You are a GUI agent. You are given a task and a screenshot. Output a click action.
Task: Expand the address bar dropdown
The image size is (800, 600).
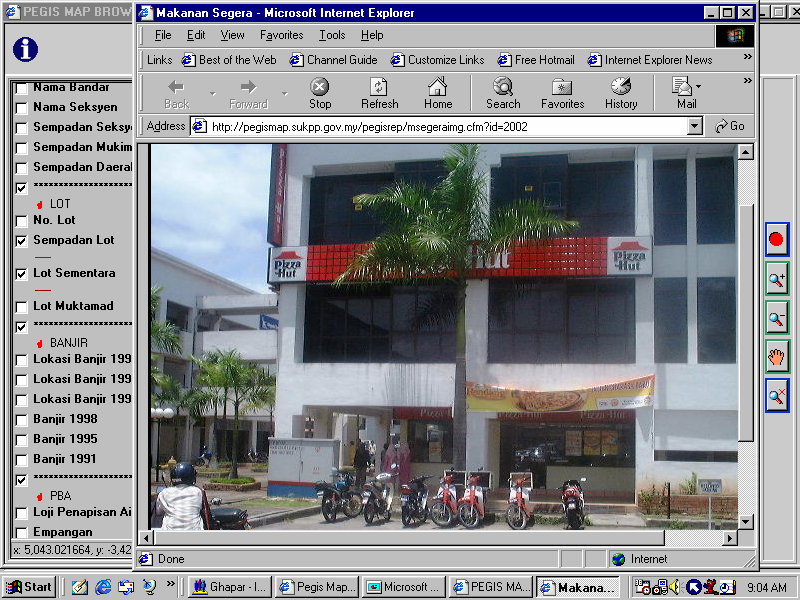click(695, 127)
